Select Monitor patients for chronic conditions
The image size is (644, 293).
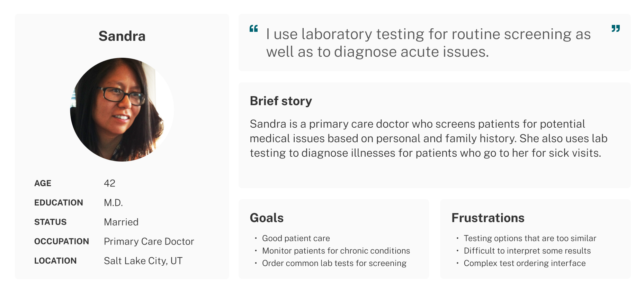point(336,251)
